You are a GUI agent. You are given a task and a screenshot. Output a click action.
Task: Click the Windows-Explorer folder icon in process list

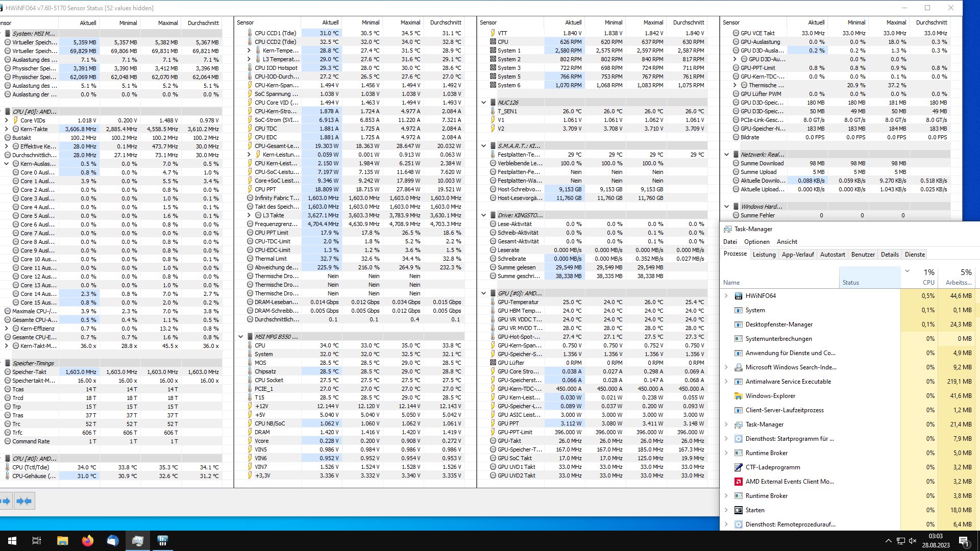[x=739, y=395]
